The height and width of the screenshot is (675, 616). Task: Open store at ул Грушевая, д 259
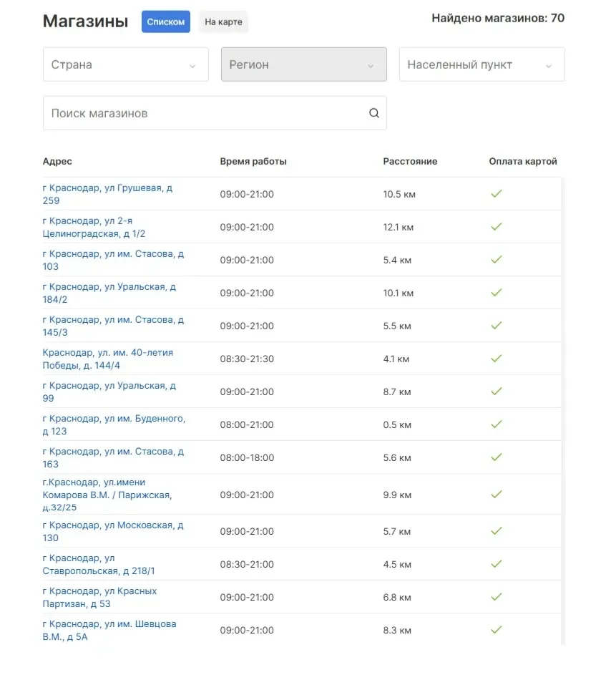pos(107,194)
